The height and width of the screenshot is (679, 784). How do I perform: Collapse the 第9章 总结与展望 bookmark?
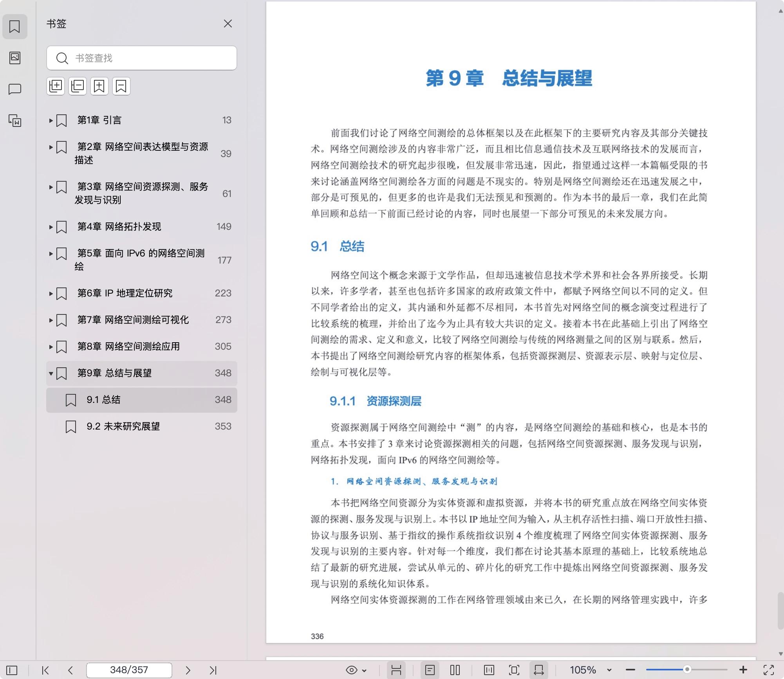51,373
